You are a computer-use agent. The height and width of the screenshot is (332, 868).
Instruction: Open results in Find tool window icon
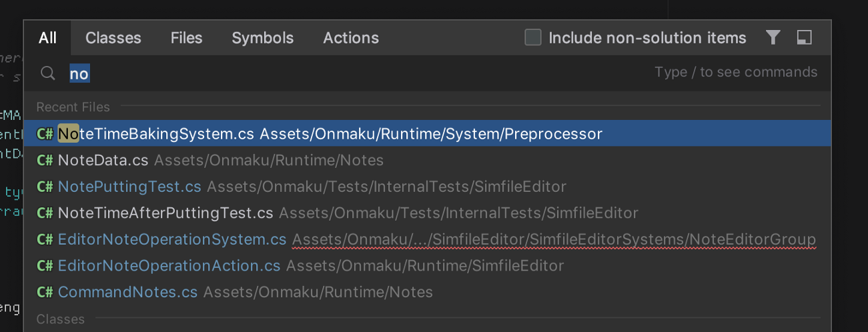point(805,38)
